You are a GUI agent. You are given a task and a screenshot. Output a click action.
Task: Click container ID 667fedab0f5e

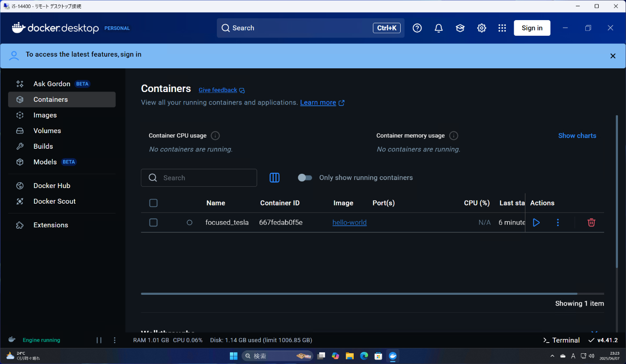point(281,222)
